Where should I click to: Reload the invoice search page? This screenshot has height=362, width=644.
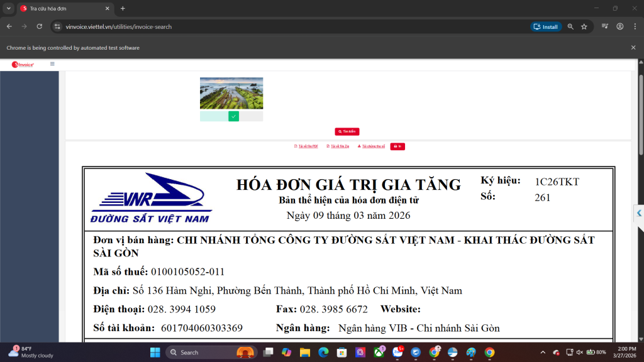[40, 27]
